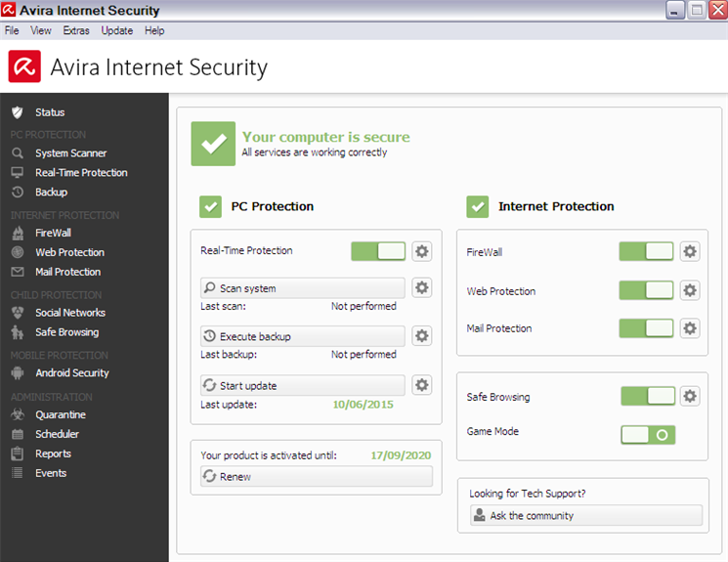Image resolution: width=728 pixels, height=562 pixels.
Task: Disable the Real-Time Protection toggle
Action: [378, 251]
